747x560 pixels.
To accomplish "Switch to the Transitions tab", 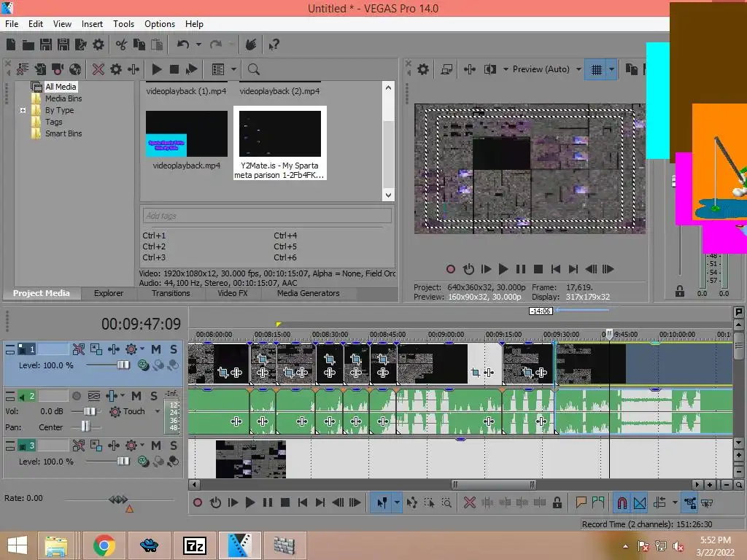I will [171, 293].
